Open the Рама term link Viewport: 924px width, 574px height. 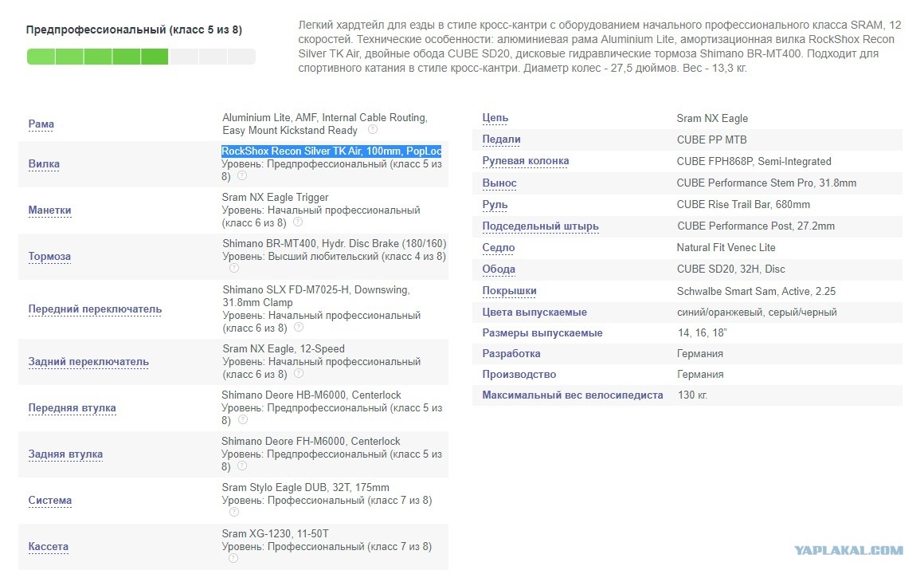click(41, 124)
